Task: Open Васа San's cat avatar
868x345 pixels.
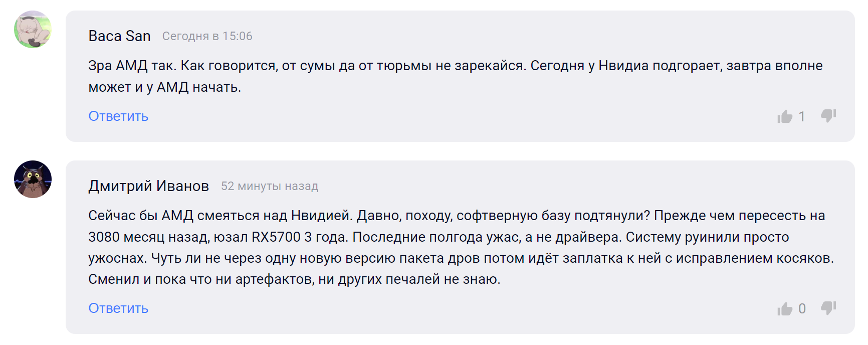Action: [33, 30]
